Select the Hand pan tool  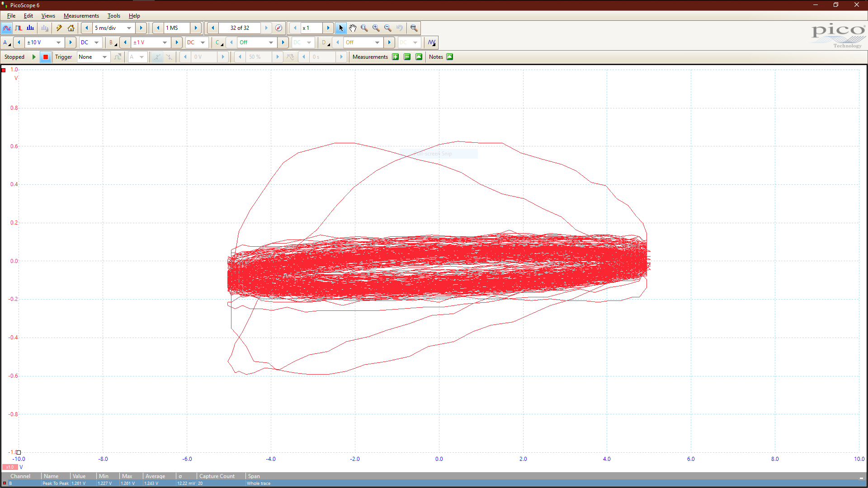pyautogui.click(x=353, y=28)
